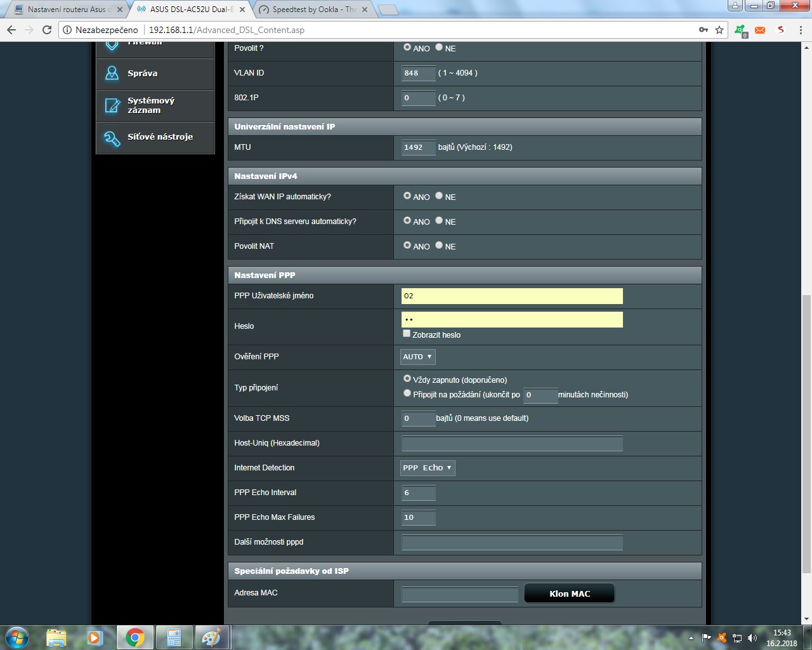Click the Adresa MAC input field
Viewport: 812px width, 650px height.
point(460,594)
